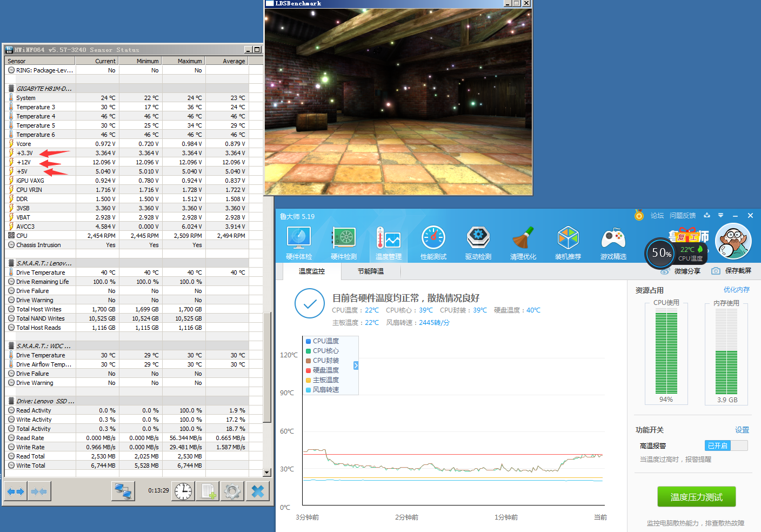Click HWiNFO vertical scrollbar thumb
This screenshot has width=761, height=532.
pyautogui.click(x=267, y=367)
